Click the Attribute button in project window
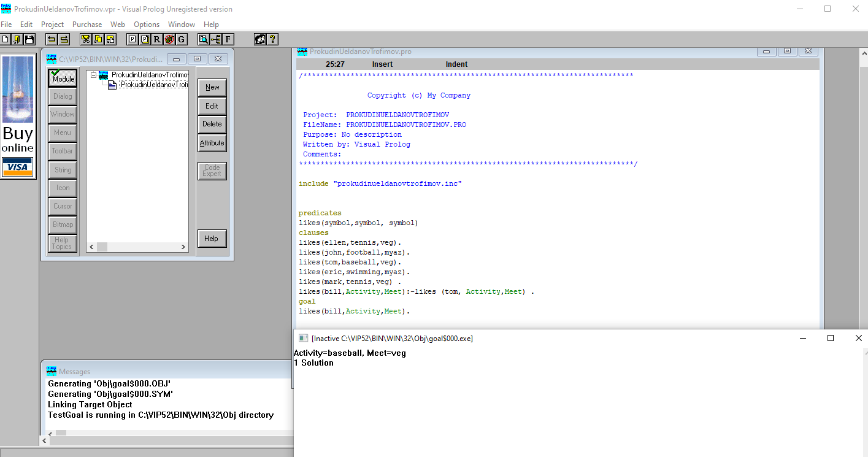The height and width of the screenshot is (457, 868). pos(212,143)
